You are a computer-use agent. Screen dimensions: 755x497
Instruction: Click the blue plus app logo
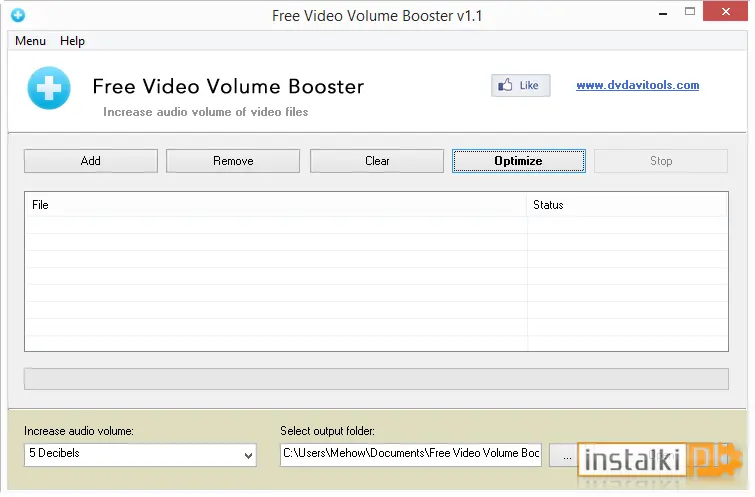pos(49,88)
